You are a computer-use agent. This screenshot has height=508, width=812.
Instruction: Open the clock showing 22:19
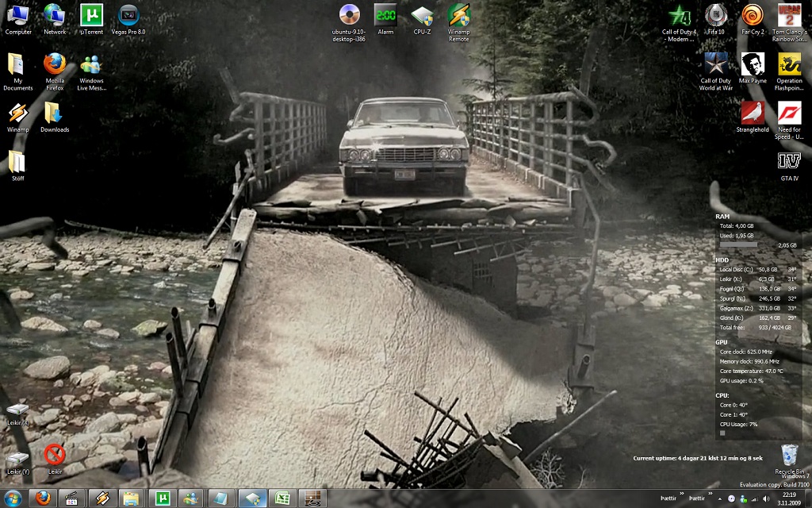(x=789, y=498)
